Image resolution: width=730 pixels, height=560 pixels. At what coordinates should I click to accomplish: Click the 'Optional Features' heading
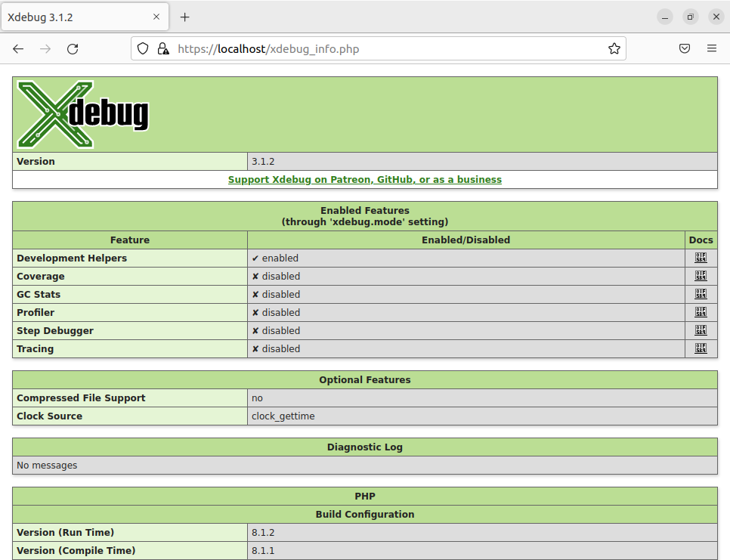365,380
